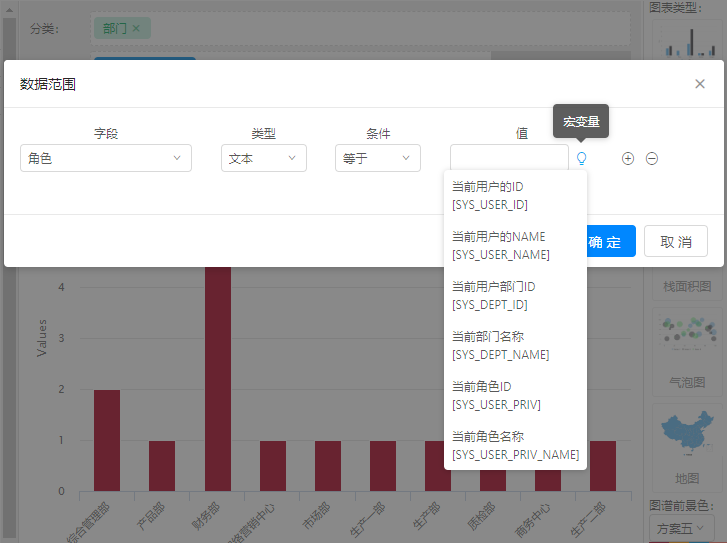Add a condition row with plus icon

pyautogui.click(x=628, y=158)
